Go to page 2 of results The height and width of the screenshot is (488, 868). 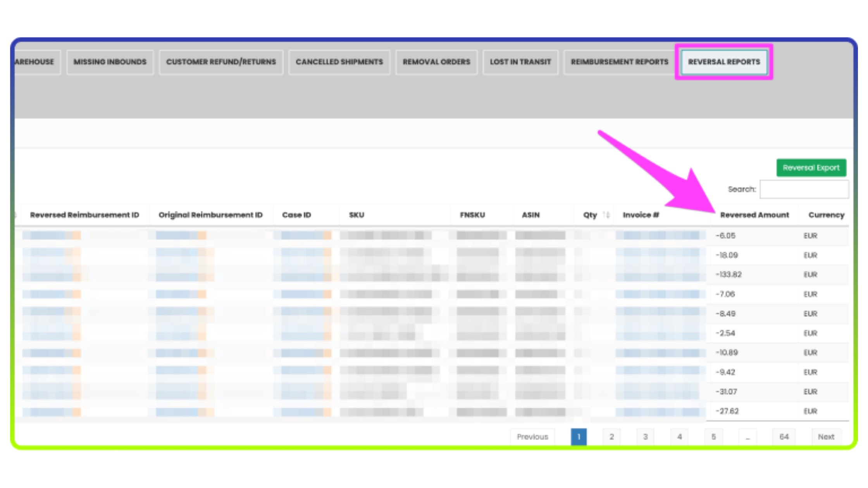click(x=611, y=436)
